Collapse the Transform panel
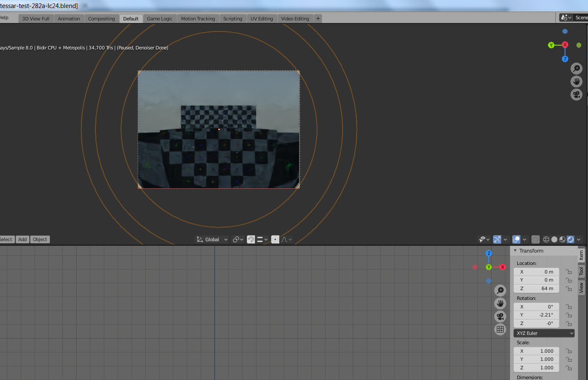The image size is (588, 380). (x=515, y=251)
